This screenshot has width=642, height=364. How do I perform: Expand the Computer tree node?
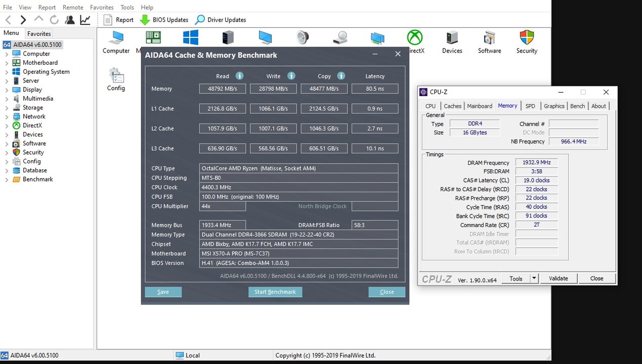tap(7, 54)
